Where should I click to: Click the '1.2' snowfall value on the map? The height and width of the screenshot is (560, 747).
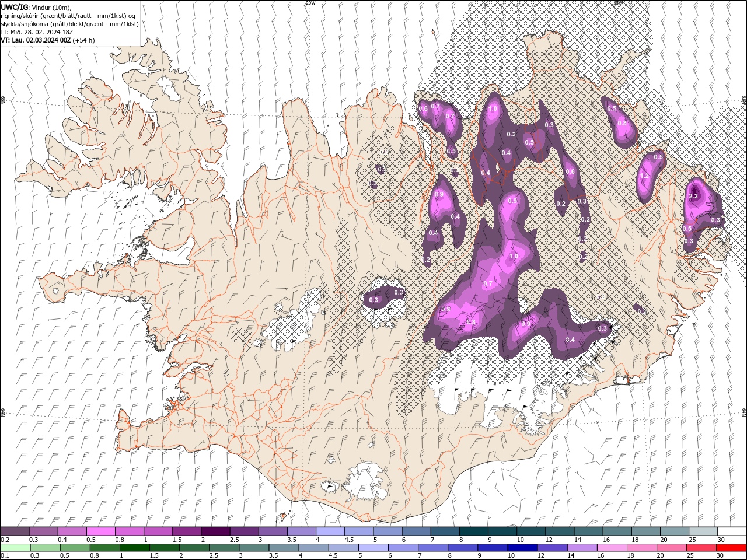coord(645,176)
